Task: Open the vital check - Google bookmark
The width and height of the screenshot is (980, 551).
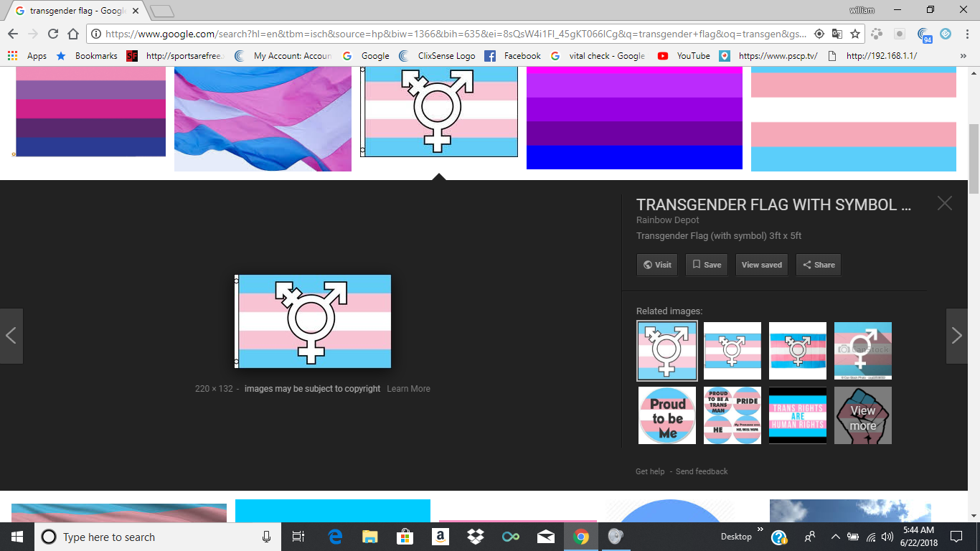Action: pos(598,56)
